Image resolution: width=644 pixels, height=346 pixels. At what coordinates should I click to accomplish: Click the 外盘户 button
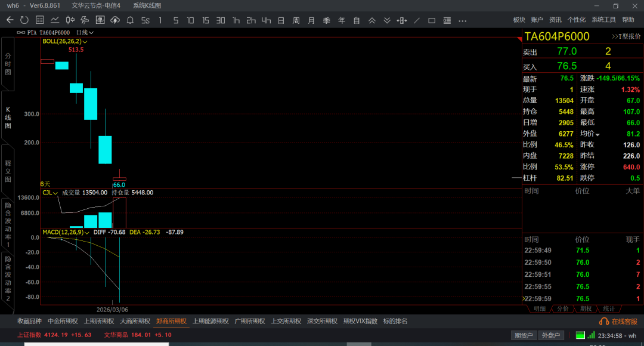click(x=551, y=335)
